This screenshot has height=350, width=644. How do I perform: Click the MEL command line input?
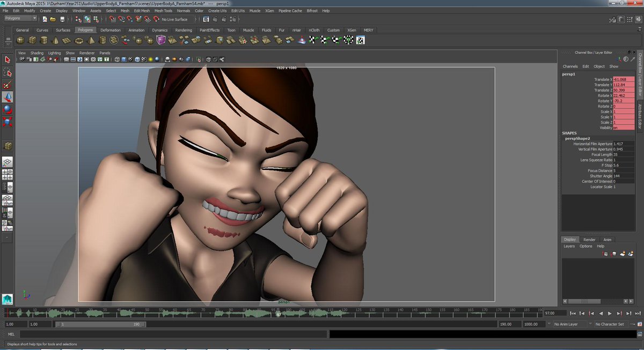(173, 334)
